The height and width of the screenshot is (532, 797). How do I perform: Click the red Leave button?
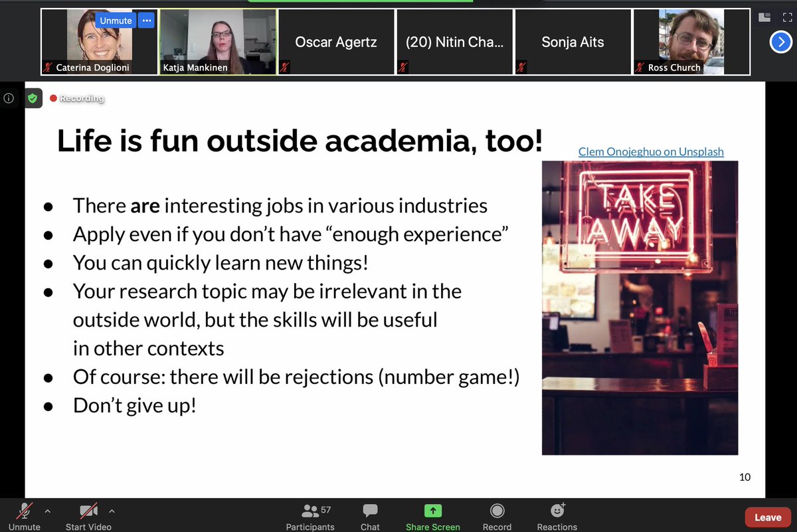coord(768,517)
